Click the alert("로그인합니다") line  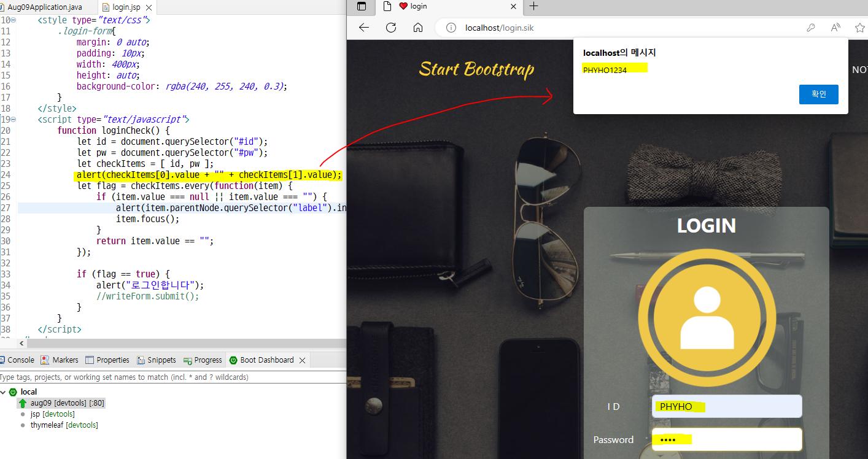(150, 285)
